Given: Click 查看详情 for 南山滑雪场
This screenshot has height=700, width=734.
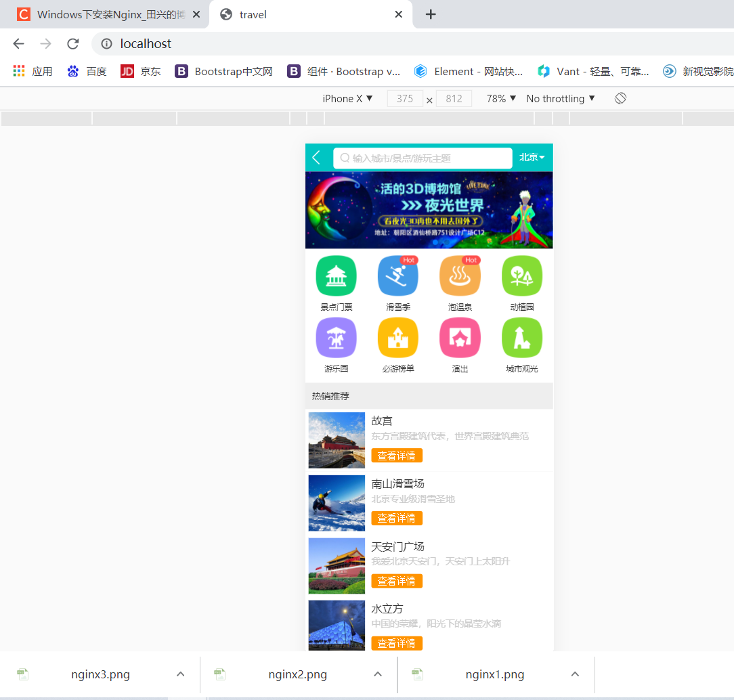Looking at the screenshot, I should pos(397,518).
